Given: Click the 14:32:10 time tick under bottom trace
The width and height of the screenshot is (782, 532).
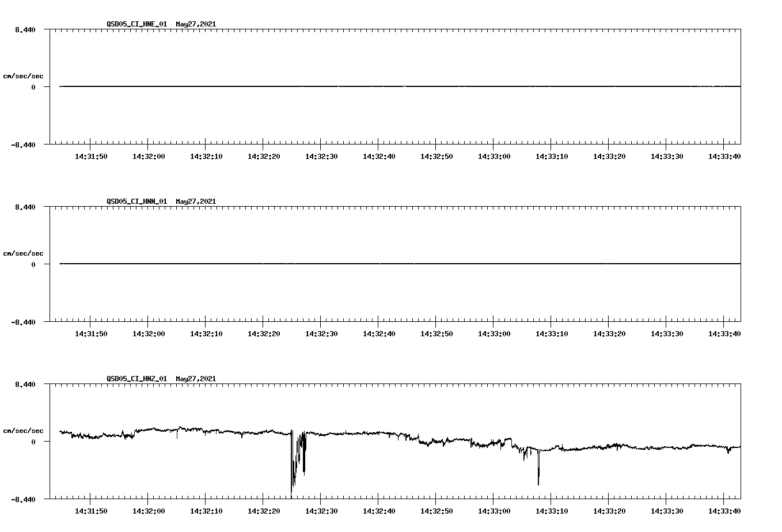Looking at the screenshot, I should [206, 510].
